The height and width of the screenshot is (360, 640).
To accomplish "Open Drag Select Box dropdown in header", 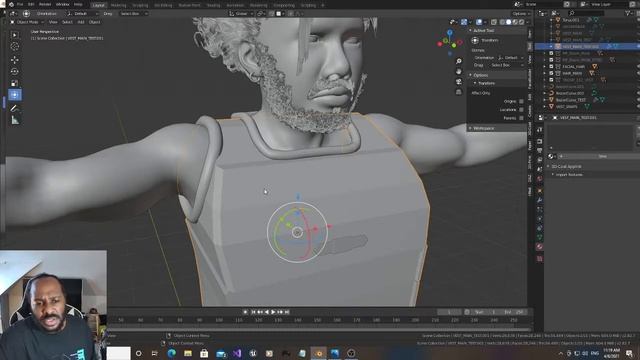I will pyautogui.click(x=133, y=13).
